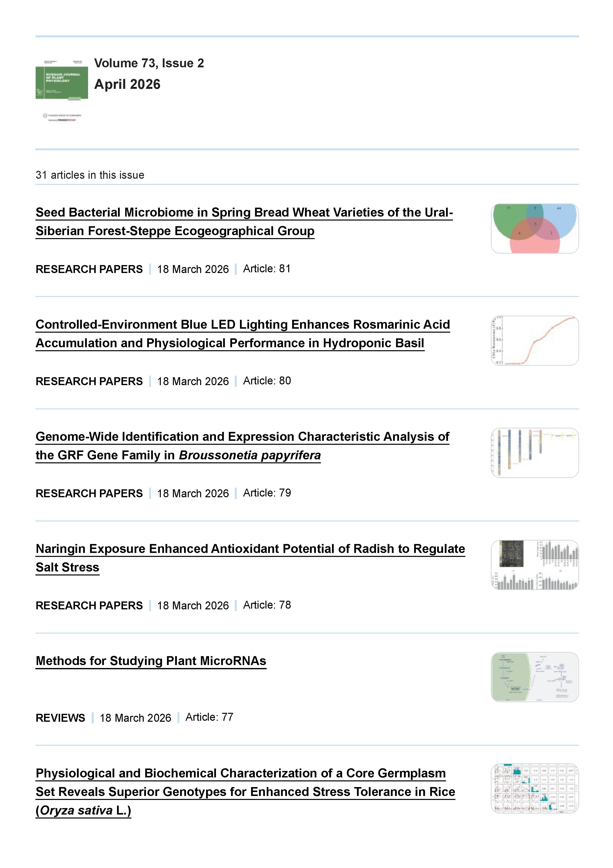The height and width of the screenshot is (868, 613).
Task: Open the Naringin Exposure Radish article
Action: click(x=250, y=558)
